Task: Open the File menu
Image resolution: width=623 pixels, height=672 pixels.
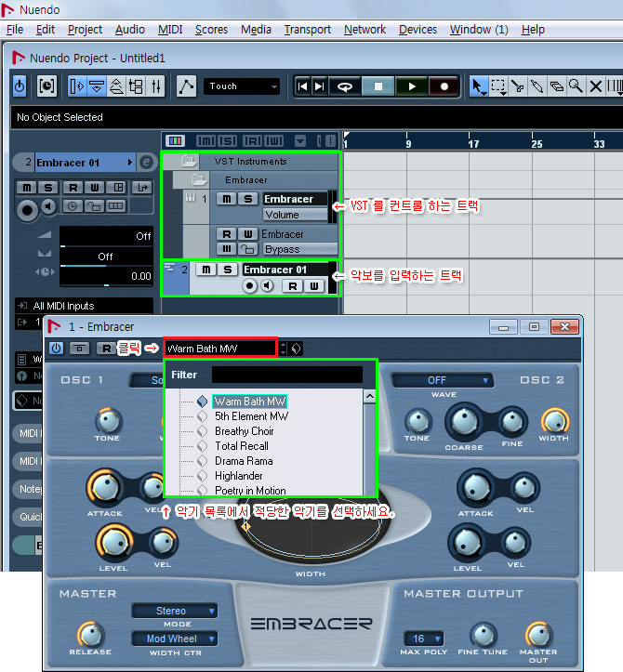Action: 15,29
